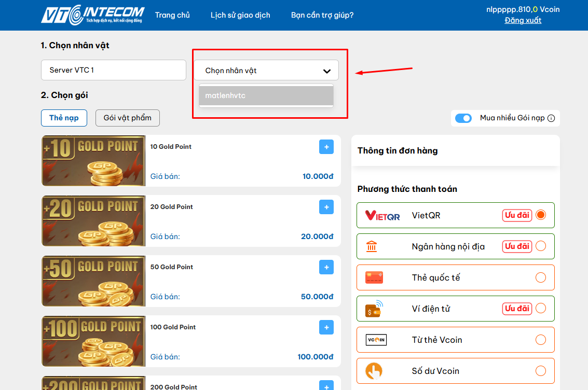Go to Lịch sử giao dịch page
Image resolution: width=588 pixels, height=390 pixels.
[x=240, y=15]
